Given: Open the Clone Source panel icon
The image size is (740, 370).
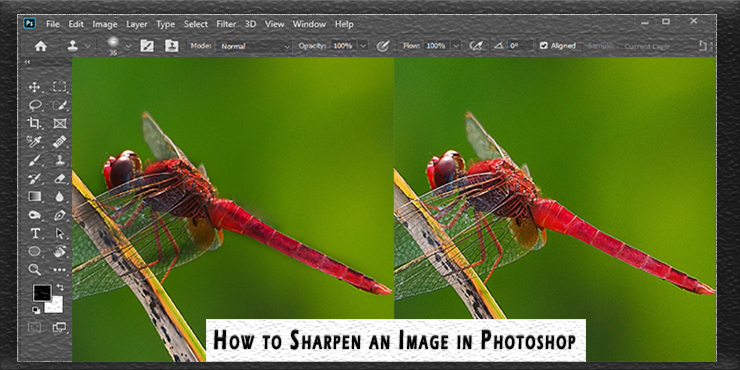Looking at the screenshot, I should pos(171,46).
